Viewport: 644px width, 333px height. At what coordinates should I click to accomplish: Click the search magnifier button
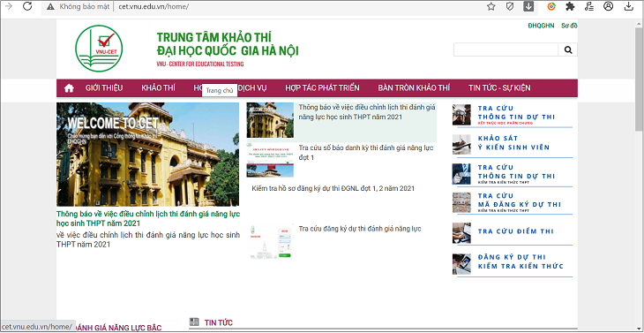click(568, 49)
